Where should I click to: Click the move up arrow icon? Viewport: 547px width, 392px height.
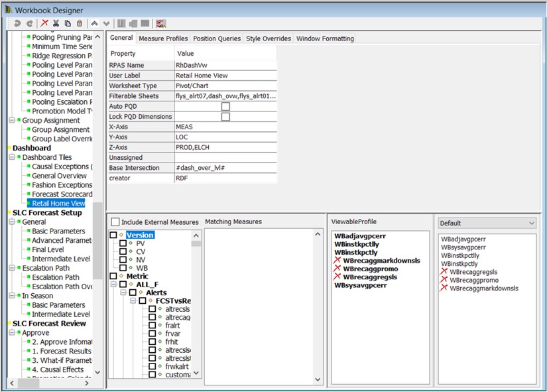(95, 24)
